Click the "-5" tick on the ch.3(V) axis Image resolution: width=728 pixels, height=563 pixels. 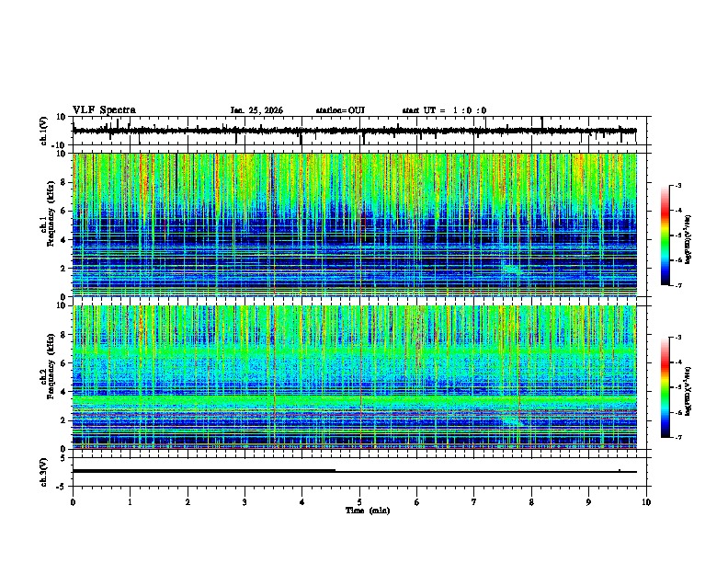(62, 487)
